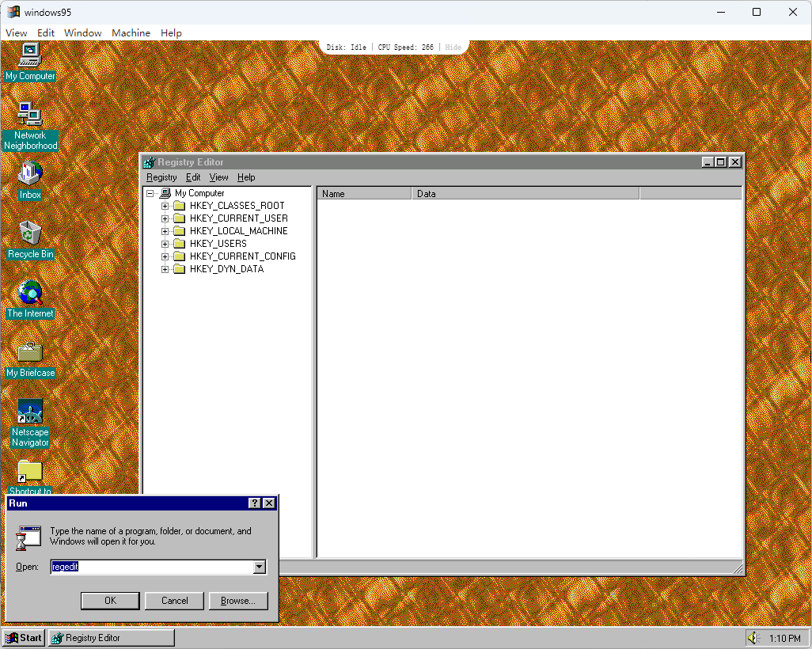The width and height of the screenshot is (812, 649).
Task: Open the Shortcut to folder desktop icon
Action: (x=29, y=473)
